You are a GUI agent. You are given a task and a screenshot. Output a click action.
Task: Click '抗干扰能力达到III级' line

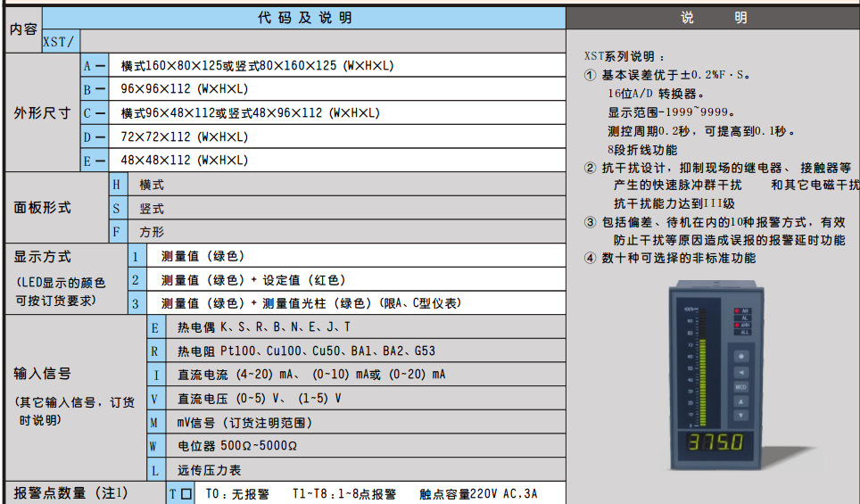tap(674, 203)
